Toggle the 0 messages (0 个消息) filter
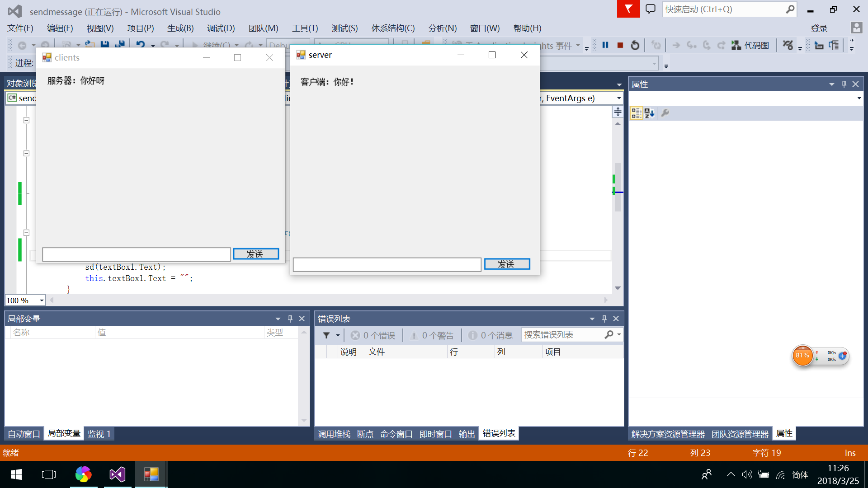The width and height of the screenshot is (868, 488). point(491,335)
